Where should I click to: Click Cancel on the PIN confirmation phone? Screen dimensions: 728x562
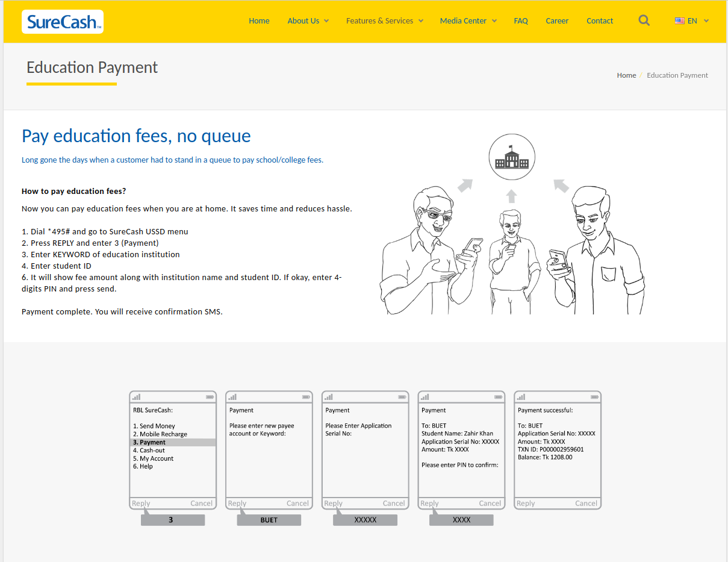click(x=490, y=504)
